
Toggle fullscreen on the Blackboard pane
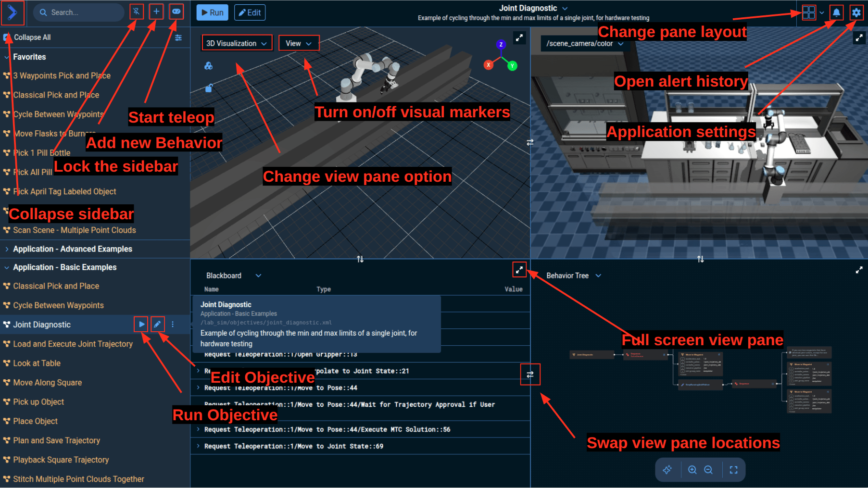tap(519, 270)
